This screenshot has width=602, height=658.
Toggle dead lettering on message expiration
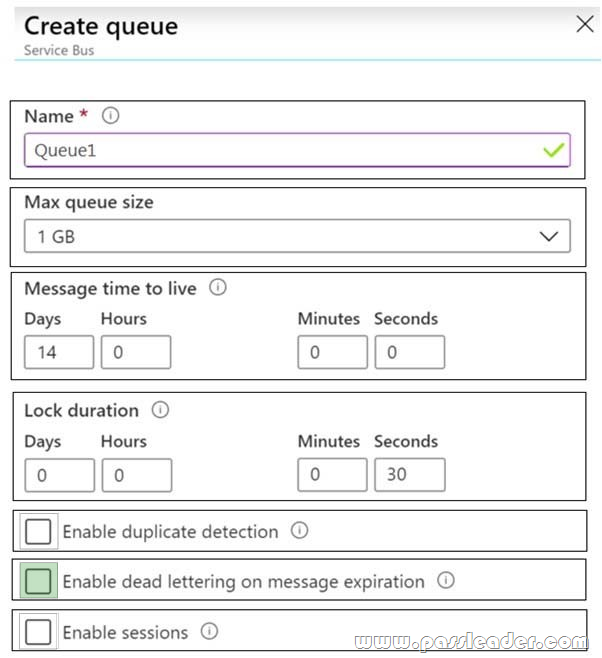38,581
